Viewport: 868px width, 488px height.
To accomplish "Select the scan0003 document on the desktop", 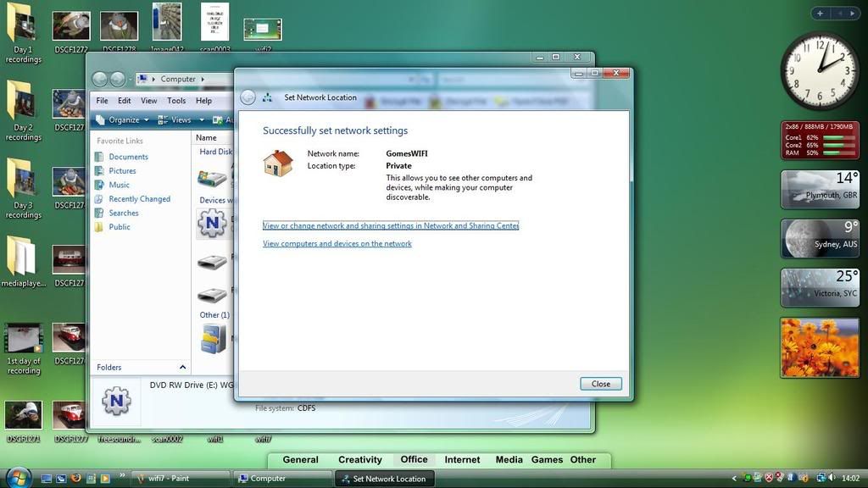I will (x=214, y=28).
